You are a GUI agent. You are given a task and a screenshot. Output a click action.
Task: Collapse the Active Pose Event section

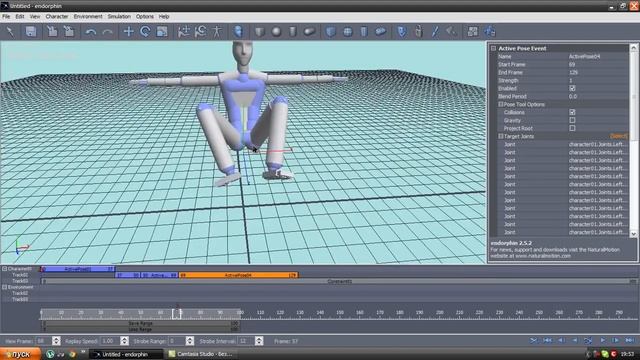(493, 48)
